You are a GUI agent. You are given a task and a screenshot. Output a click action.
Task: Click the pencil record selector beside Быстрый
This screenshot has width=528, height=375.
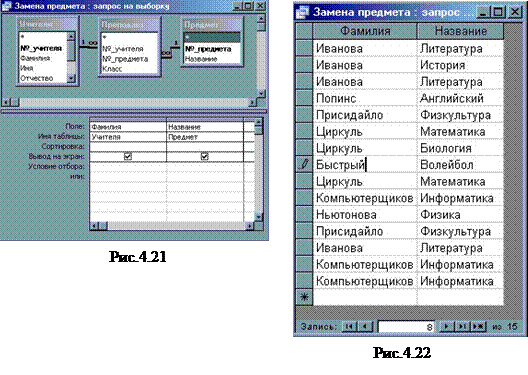(304, 165)
